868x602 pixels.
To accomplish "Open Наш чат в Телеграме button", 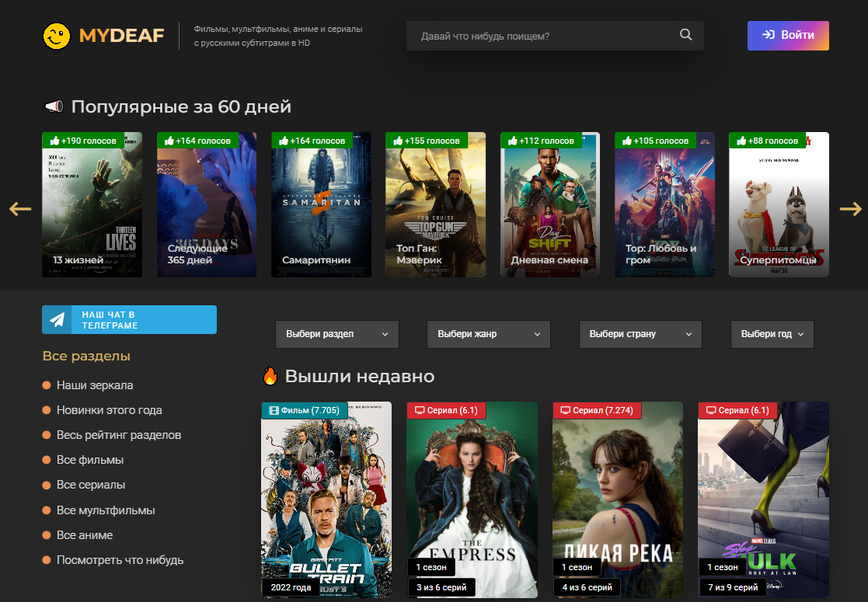I will (129, 320).
